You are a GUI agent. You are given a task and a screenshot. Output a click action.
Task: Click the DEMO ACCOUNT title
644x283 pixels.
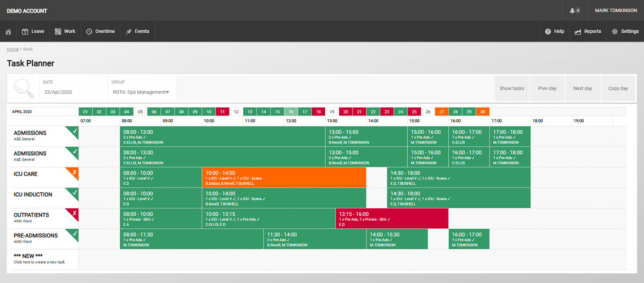point(27,11)
